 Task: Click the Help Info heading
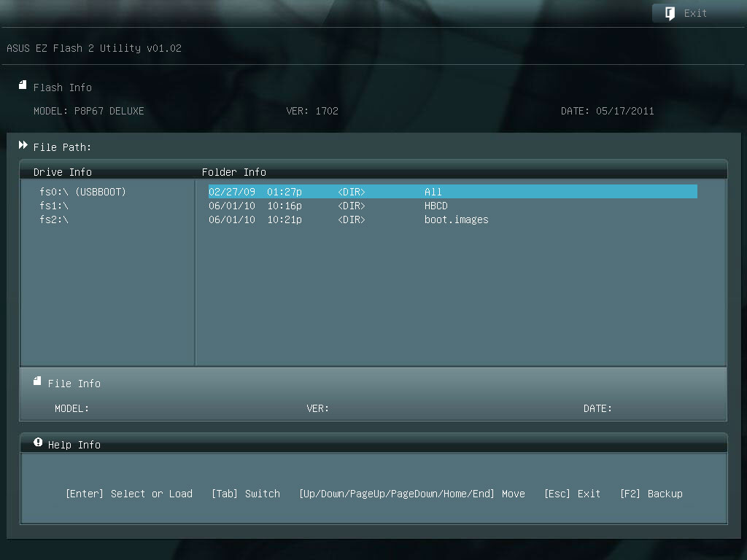point(74,445)
